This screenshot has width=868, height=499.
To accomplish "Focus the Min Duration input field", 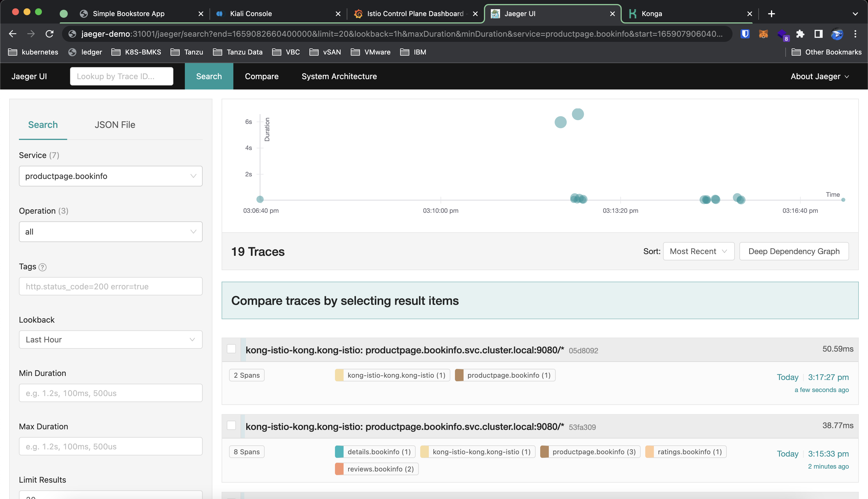I will coord(111,393).
